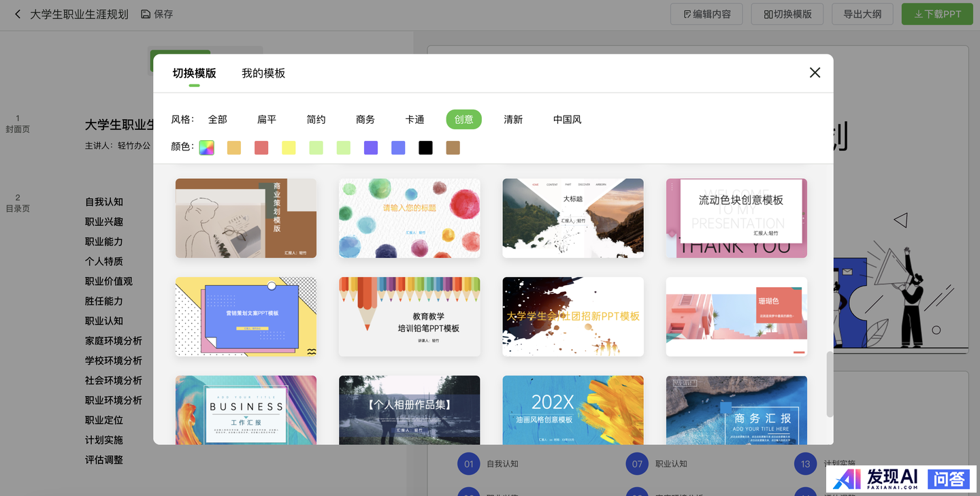Pick the 流动色块创意模板 template
The image size is (980, 496).
point(736,218)
